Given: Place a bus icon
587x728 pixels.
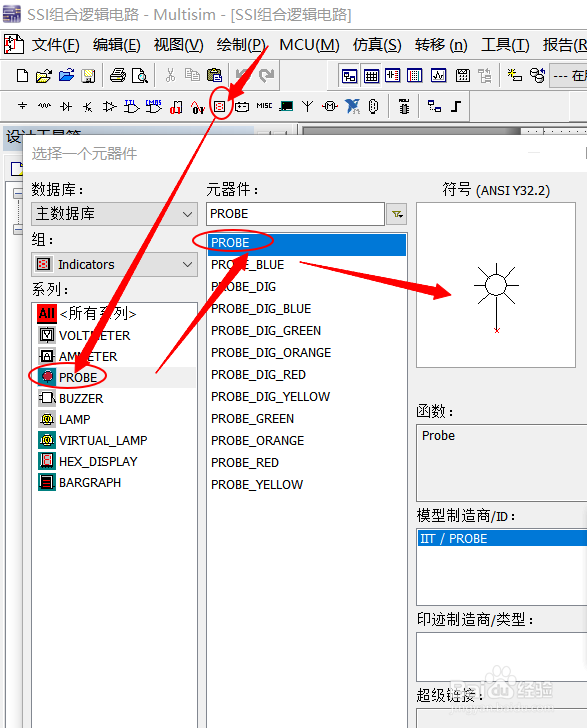Looking at the screenshot, I should click(x=456, y=106).
